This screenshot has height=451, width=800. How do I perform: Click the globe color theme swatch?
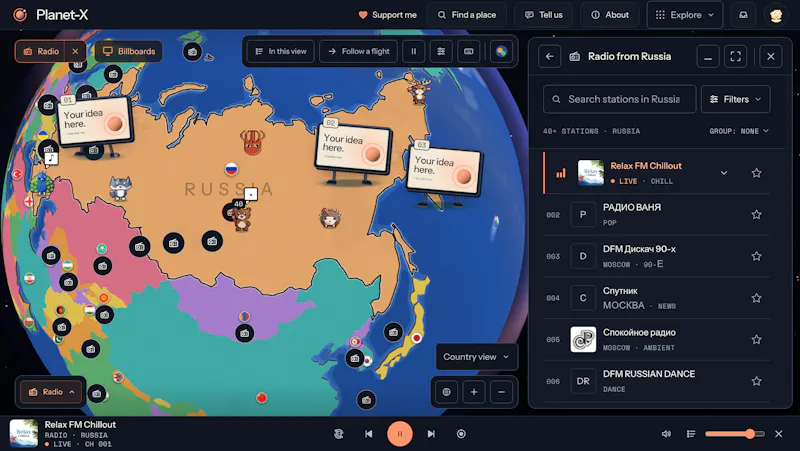502,51
